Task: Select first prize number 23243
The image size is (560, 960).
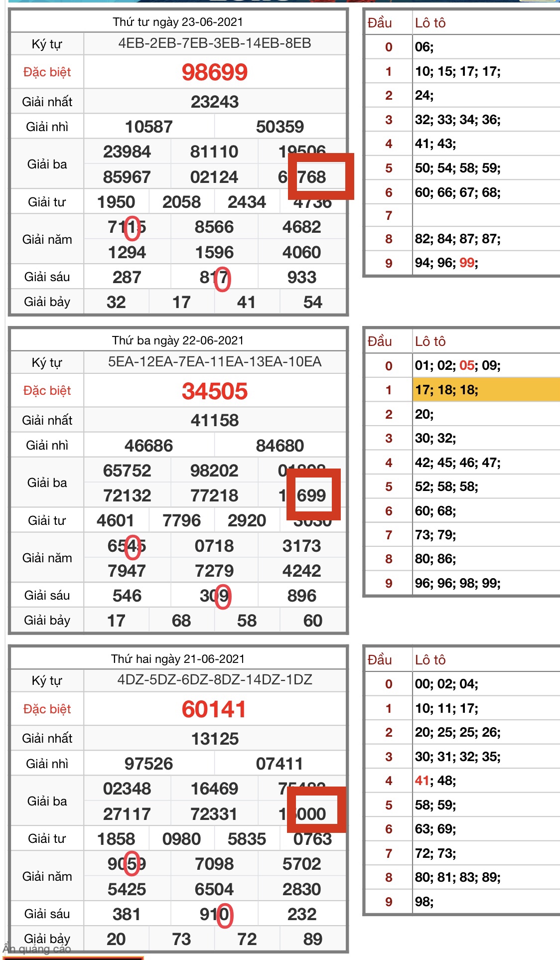Action: [x=215, y=102]
